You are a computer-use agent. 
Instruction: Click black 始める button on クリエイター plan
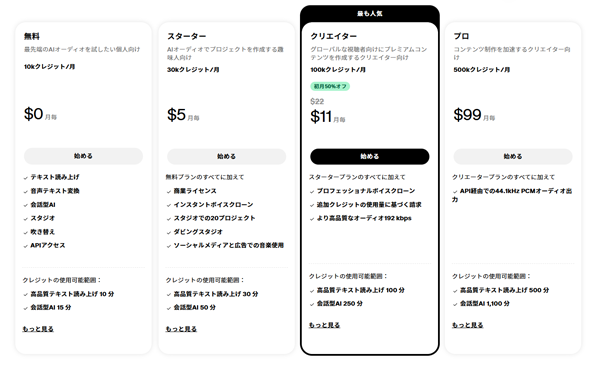369,156
